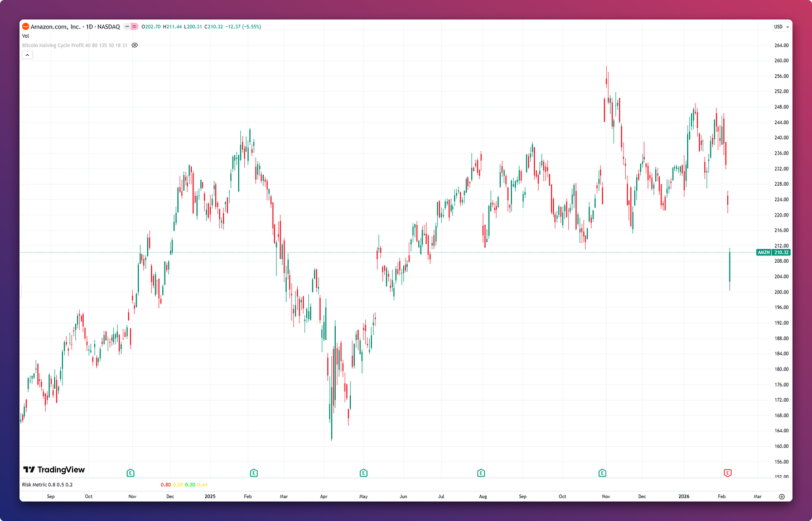This screenshot has width=812, height=521.
Task: Select the Bitcoin Halving Cycle Profit indicator
Action: click(x=75, y=45)
